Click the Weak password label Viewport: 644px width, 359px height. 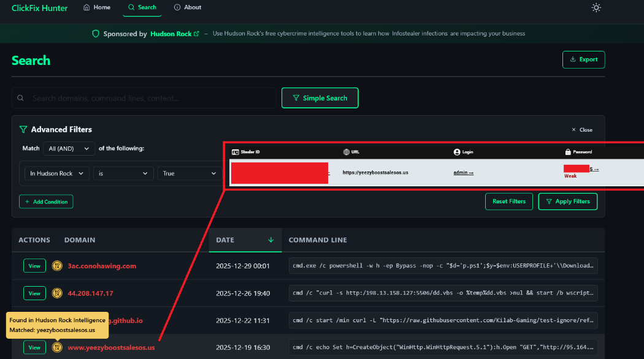[570, 176]
